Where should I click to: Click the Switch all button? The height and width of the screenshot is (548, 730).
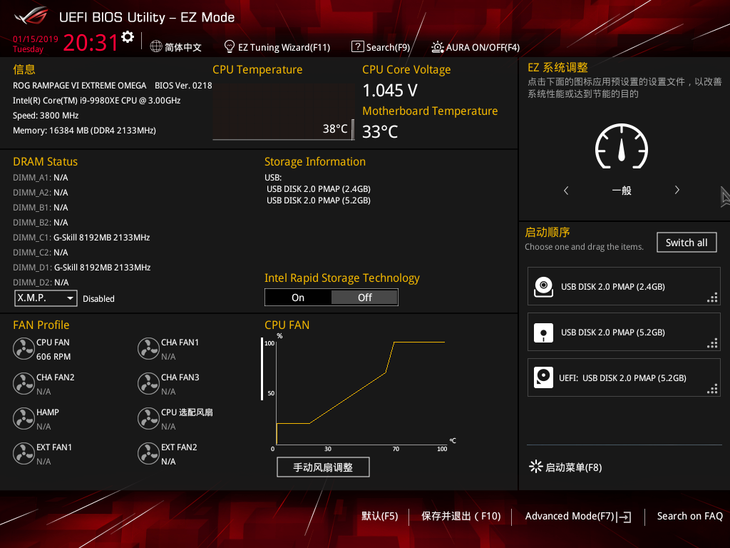pyautogui.click(x=686, y=243)
